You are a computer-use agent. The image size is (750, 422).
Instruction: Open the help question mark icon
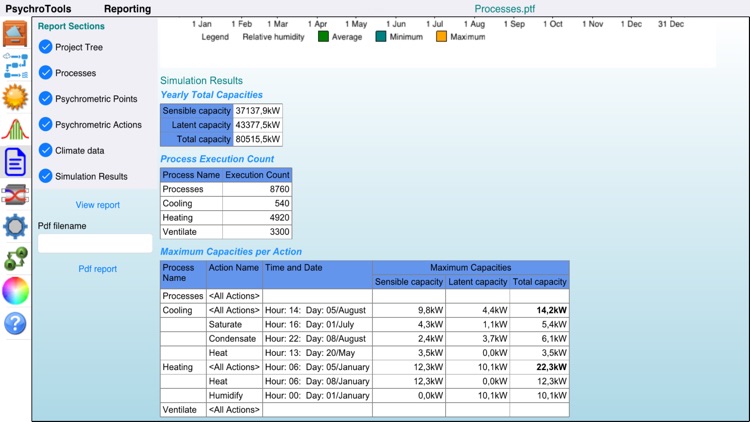coord(15,323)
